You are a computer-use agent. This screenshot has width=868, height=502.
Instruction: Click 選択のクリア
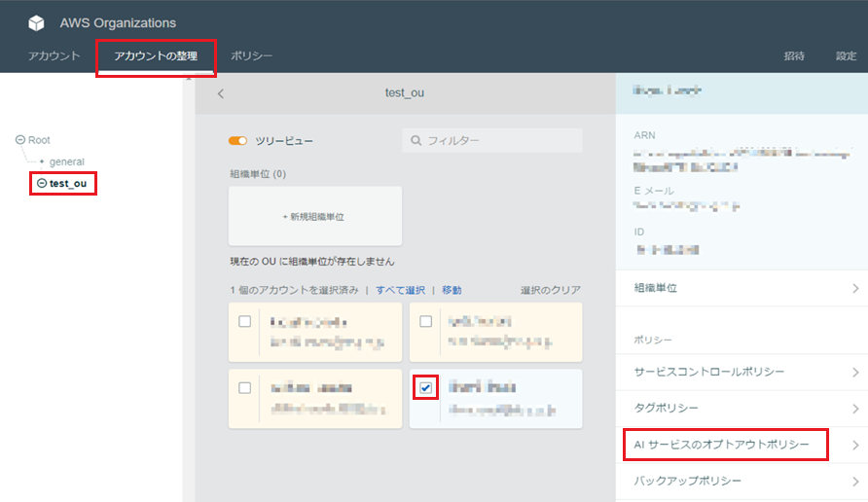(x=551, y=290)
